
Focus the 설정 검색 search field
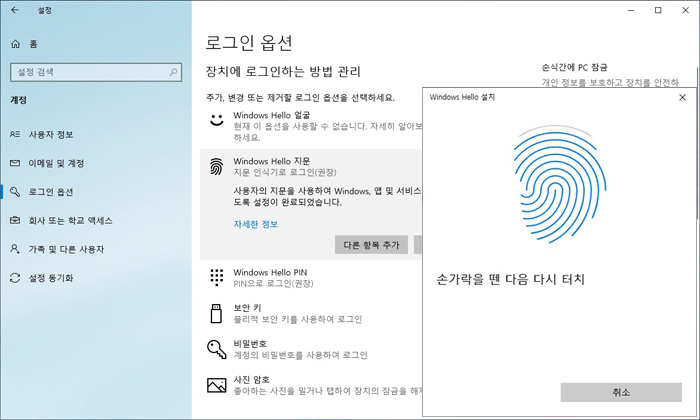coord(96,72)
